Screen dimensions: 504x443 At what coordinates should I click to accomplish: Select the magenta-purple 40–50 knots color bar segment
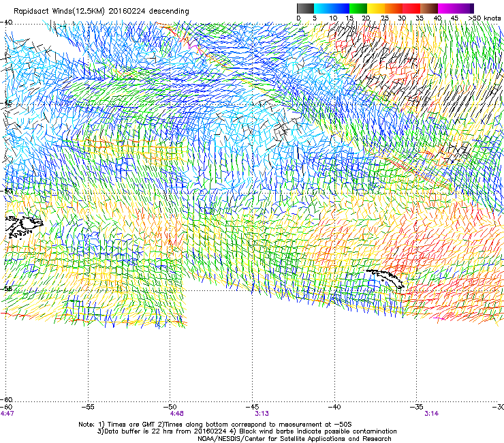click(x=456, y=8)
